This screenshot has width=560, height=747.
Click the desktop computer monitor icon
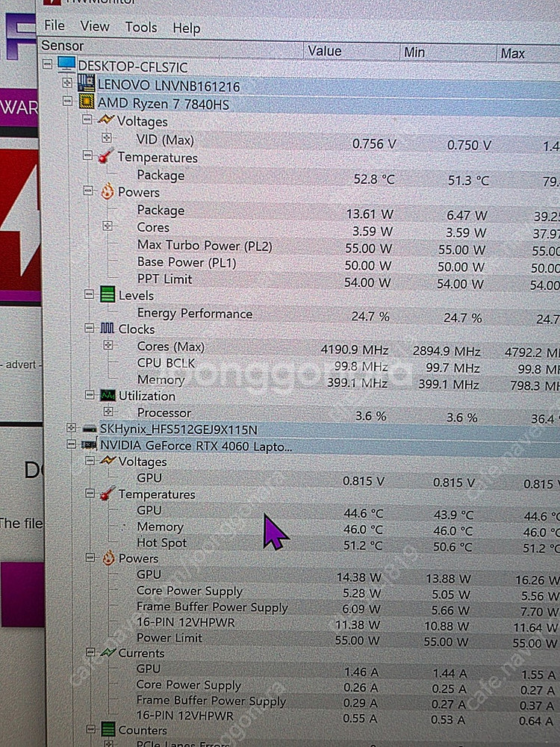point(66,63)
